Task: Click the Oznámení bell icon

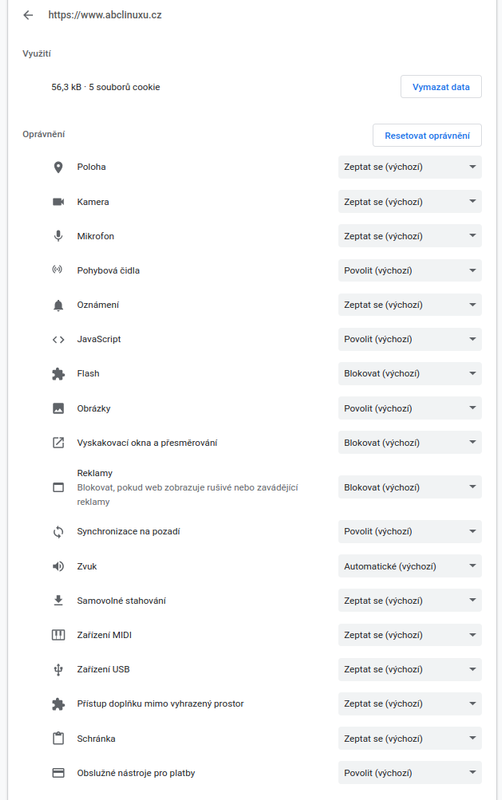Action: pyautogui.click(x=58, y=305)
